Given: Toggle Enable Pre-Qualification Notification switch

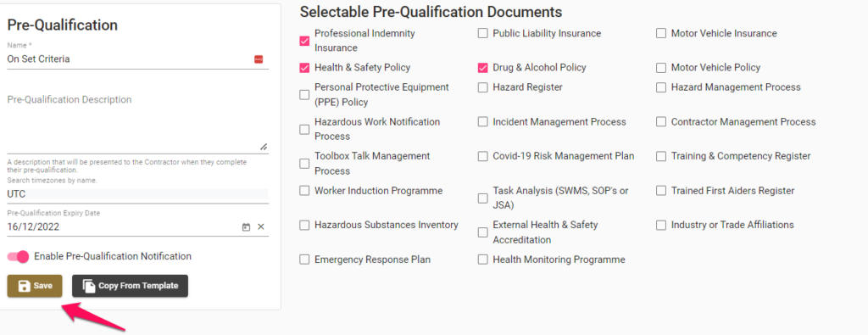Looking at the screenshot, I should coord(19,257).
